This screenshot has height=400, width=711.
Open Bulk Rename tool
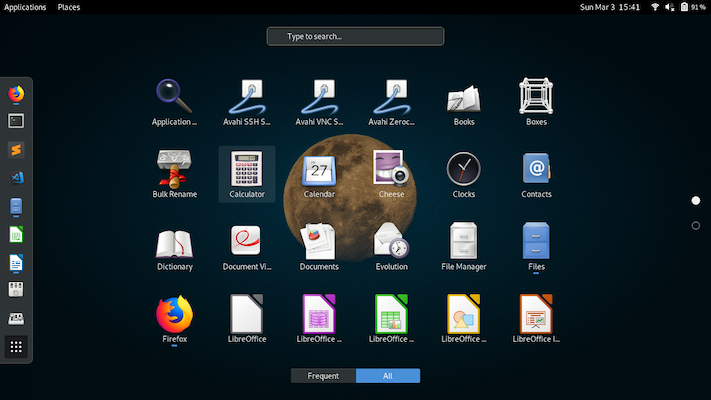tap(174, 169)
